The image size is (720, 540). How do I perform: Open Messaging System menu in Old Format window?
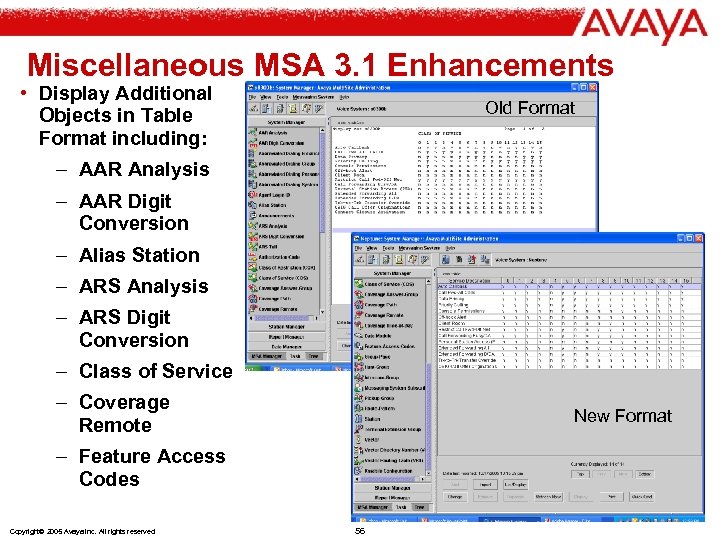[313, 97]
